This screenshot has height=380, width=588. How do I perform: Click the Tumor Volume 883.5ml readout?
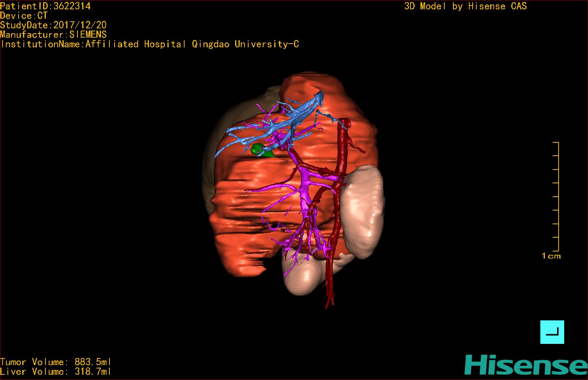(55, 362)
